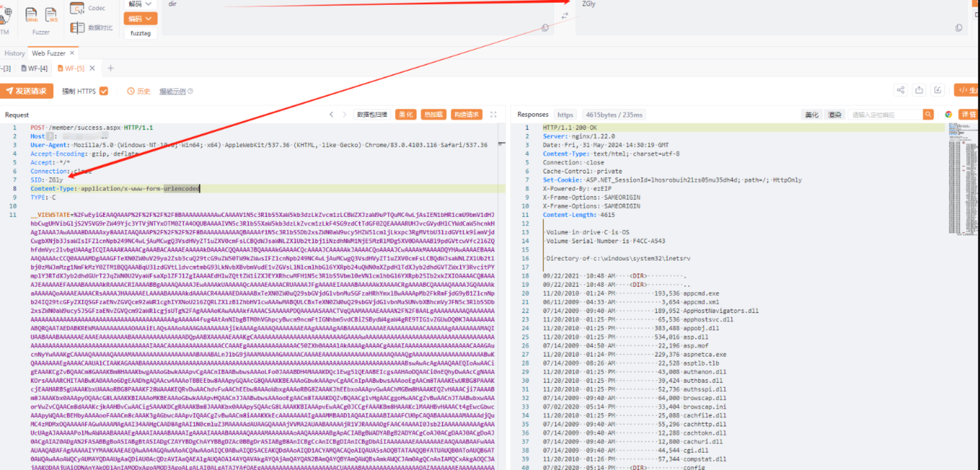
Task: Swap codec input and output icon
Action: coord(565,15)
